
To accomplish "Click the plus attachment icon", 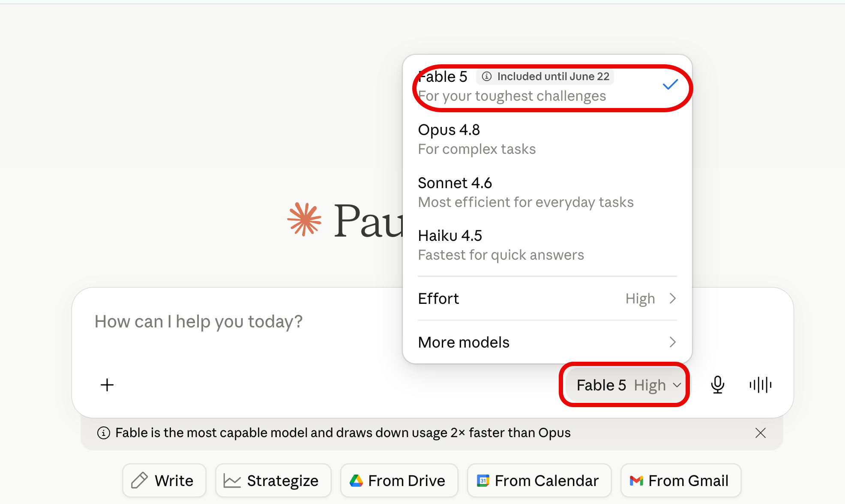I will coord(107,385).
